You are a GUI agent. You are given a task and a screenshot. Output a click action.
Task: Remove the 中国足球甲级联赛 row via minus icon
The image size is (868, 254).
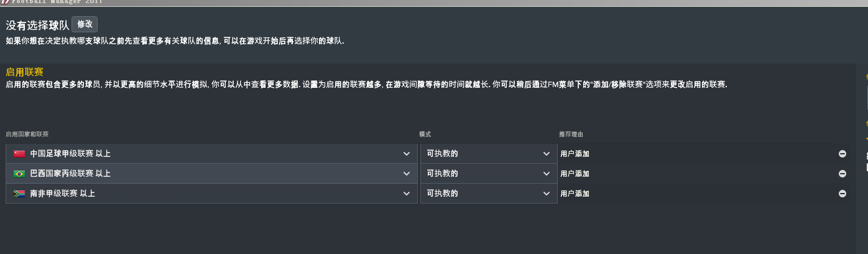coord(843,154)
